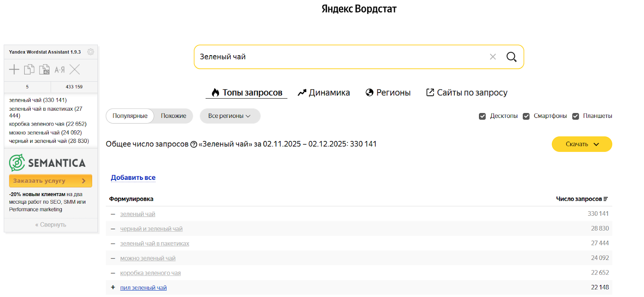Toggle the Смартфоны checkbox
Viewport: 644px width, 297px height.
pyautogui.click(x=526, y=116)
